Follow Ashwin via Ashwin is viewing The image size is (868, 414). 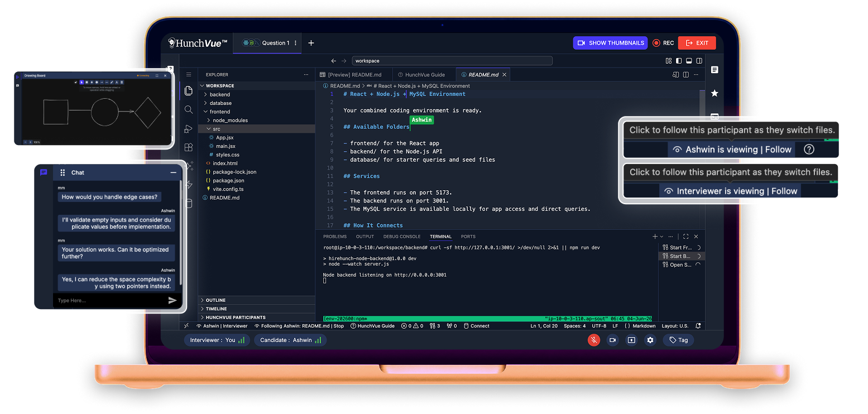click(x=732, y=150)
